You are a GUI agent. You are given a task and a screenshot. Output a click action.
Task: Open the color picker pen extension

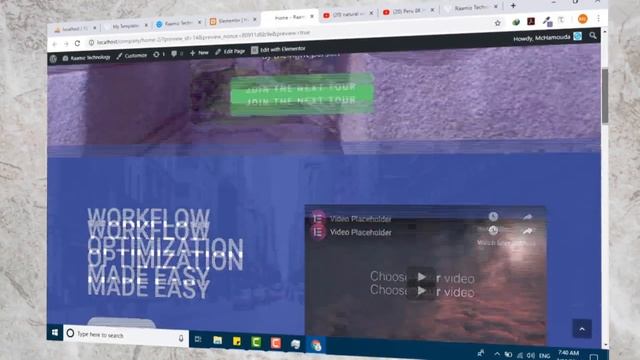pos(547,21)
